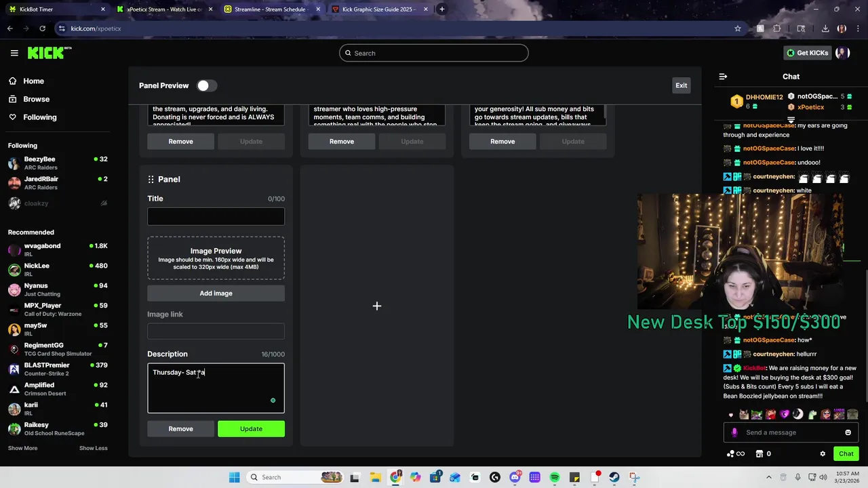Click Show Less in recommended list
868x488 pixels.
click(x=93, y=448)
